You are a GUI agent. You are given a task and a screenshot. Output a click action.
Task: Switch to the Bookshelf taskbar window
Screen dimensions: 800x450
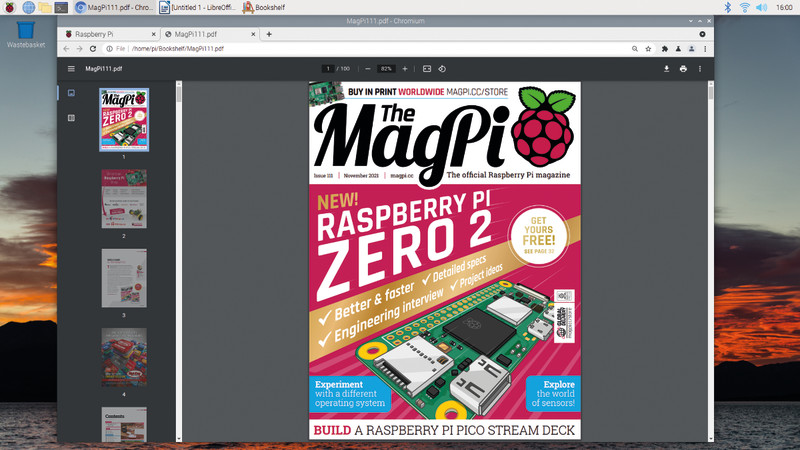pos(264,7)
